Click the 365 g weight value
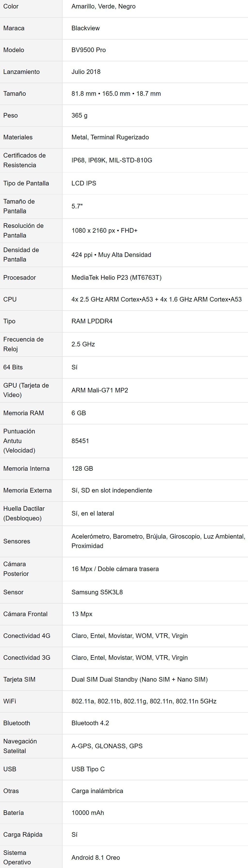The height and width of the screenshot is (868, 248). coord(80,115)
